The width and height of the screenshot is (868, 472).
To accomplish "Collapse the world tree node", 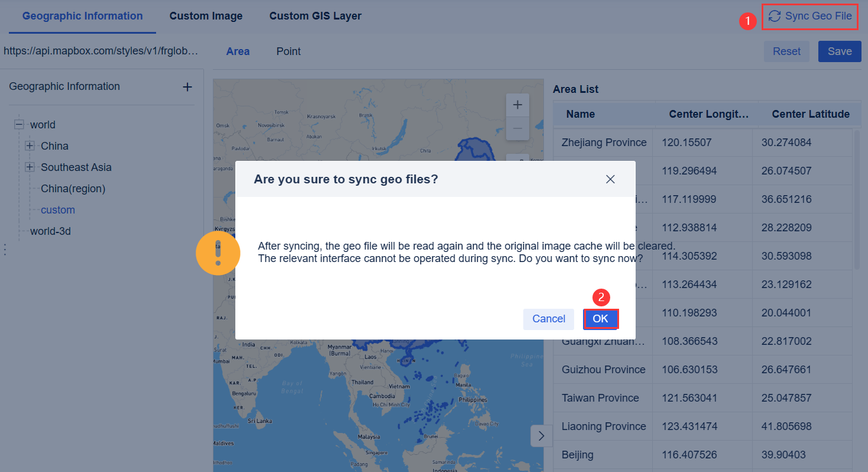I will coord(19,124).
